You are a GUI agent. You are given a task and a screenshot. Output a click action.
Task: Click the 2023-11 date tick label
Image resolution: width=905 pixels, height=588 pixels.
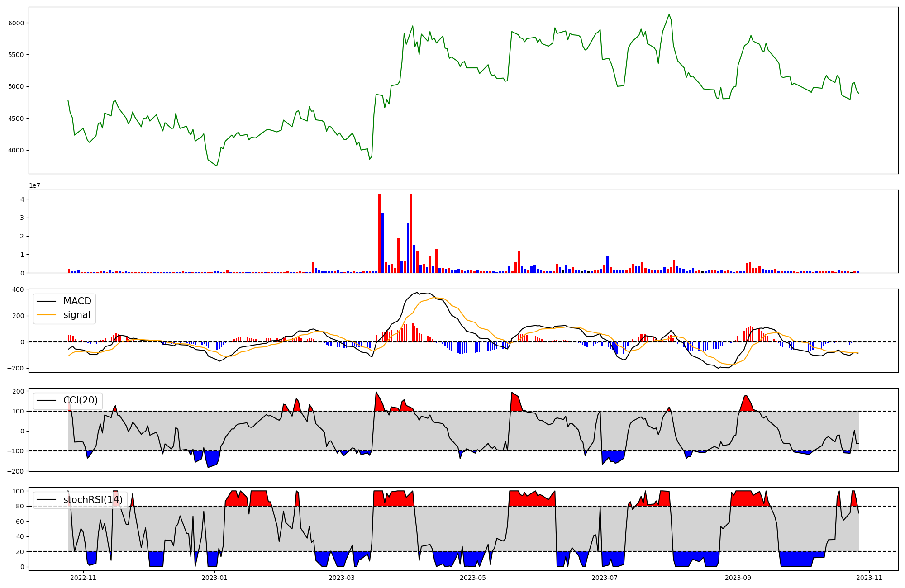coord(870,578)
